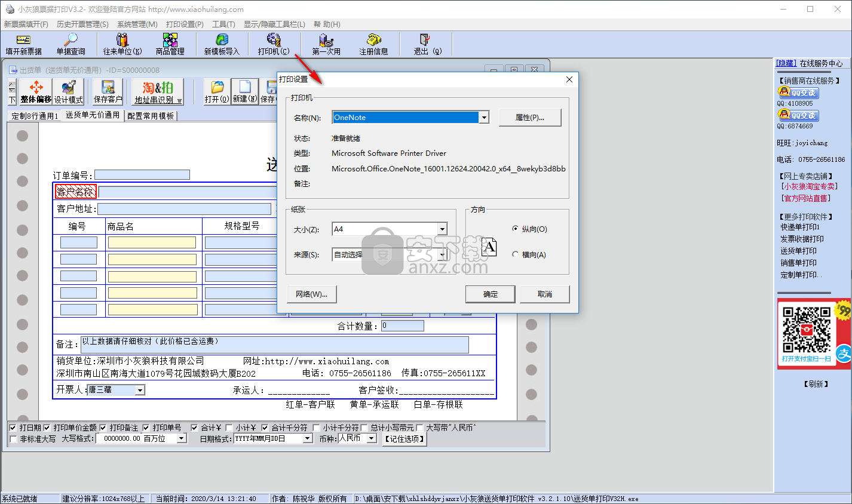Click the small up-down arrows beside 整体偏移
This screenshot has height=504, width=852.
click(12, 87)
